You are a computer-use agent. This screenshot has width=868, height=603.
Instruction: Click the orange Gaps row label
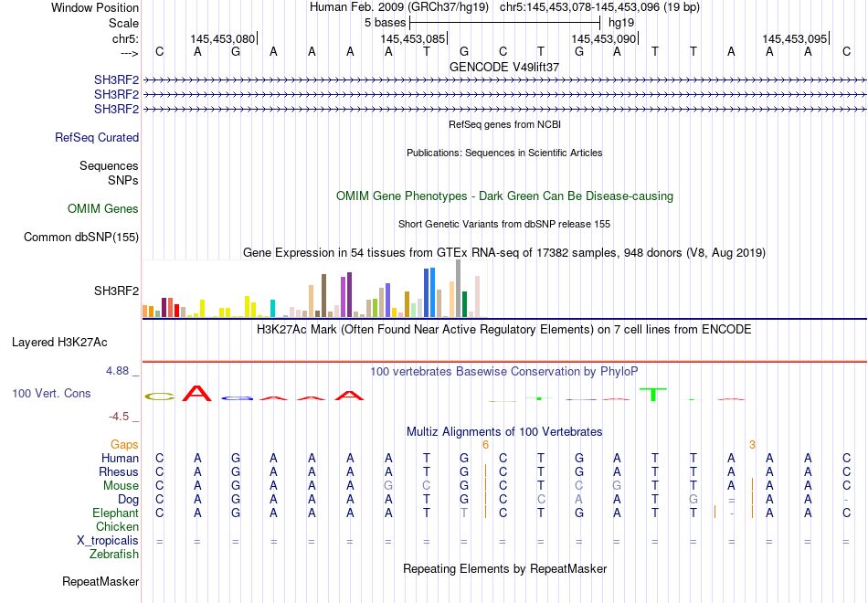(x=124, y=445)
